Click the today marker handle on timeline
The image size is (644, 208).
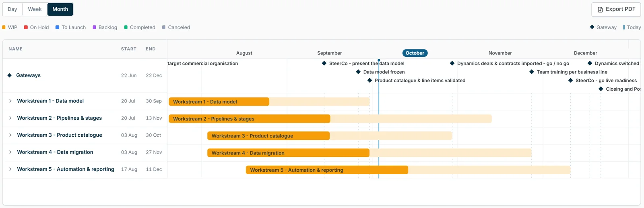(379, 60)
